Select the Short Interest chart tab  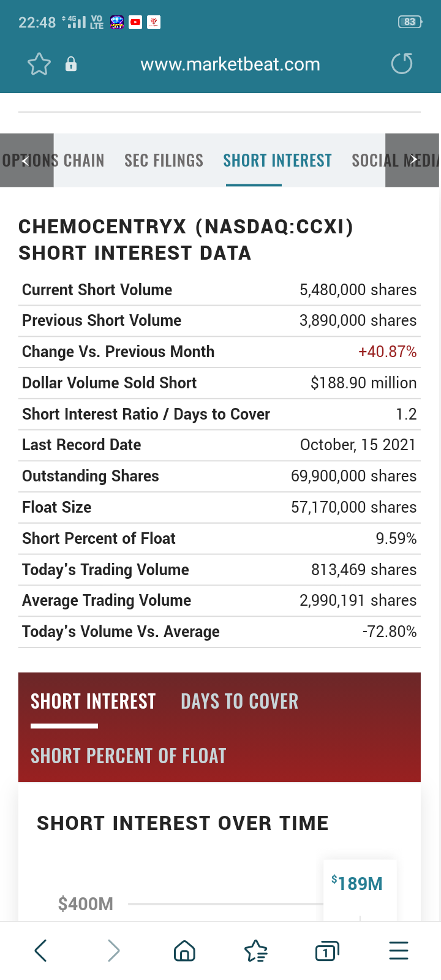coord(93,701)
